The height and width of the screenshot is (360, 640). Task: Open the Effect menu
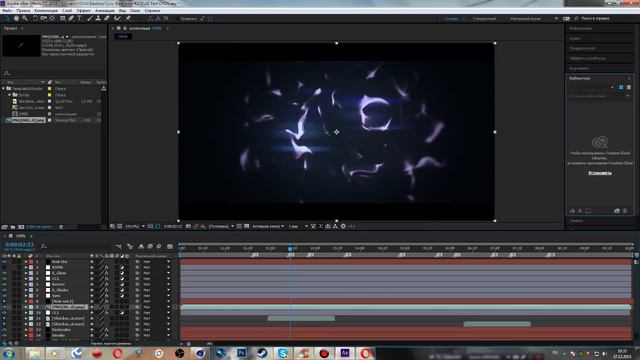click(x=84, y=11)
